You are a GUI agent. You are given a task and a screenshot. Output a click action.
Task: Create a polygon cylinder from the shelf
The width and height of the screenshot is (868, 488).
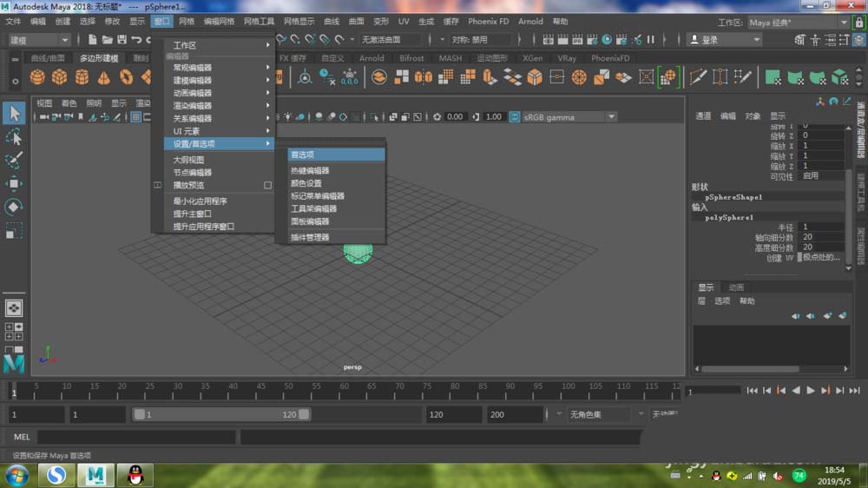coord(82,77)
